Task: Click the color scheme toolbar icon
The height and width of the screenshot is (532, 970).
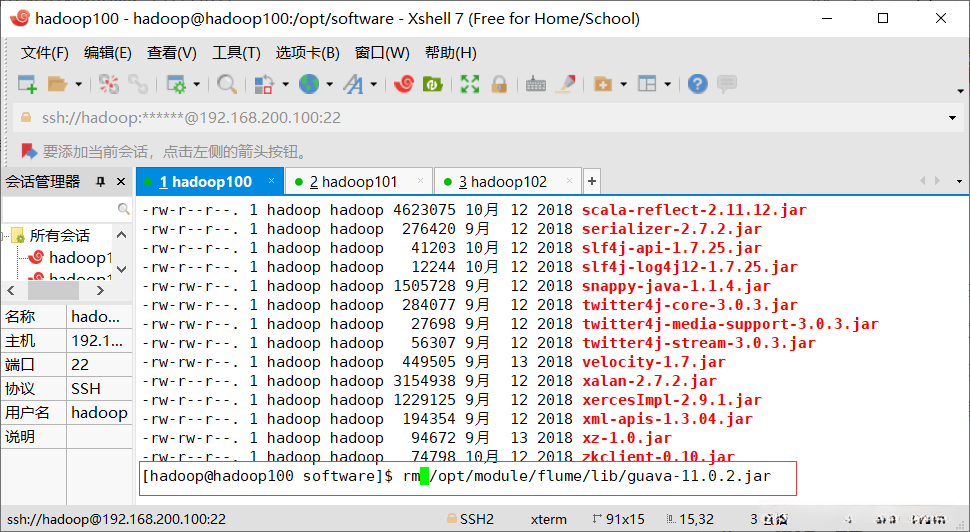Action: click(265, 84)
